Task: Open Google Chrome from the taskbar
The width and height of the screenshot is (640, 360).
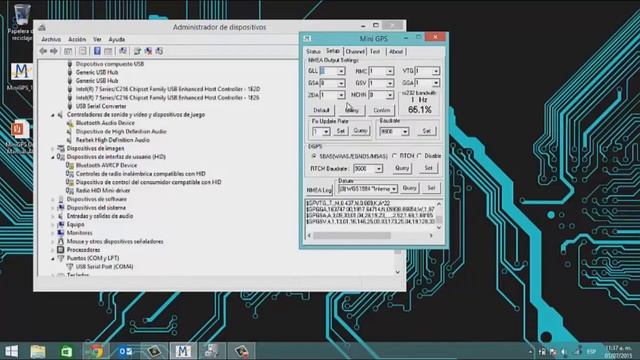Action: (x=95, y=351)
